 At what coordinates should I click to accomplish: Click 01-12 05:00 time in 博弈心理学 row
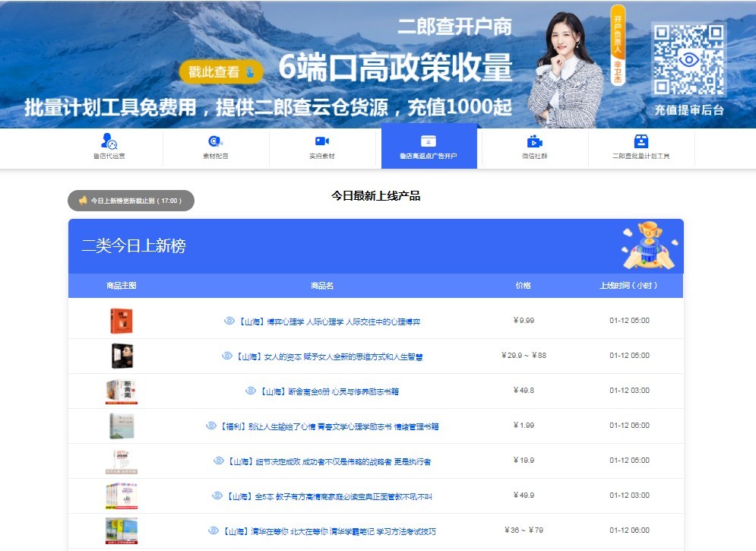click(x=629, y=320)
